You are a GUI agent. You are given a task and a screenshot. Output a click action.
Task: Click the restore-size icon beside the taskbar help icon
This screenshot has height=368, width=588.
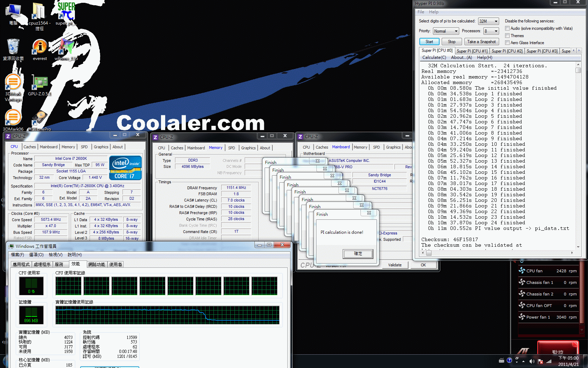[x=517, y=358]
